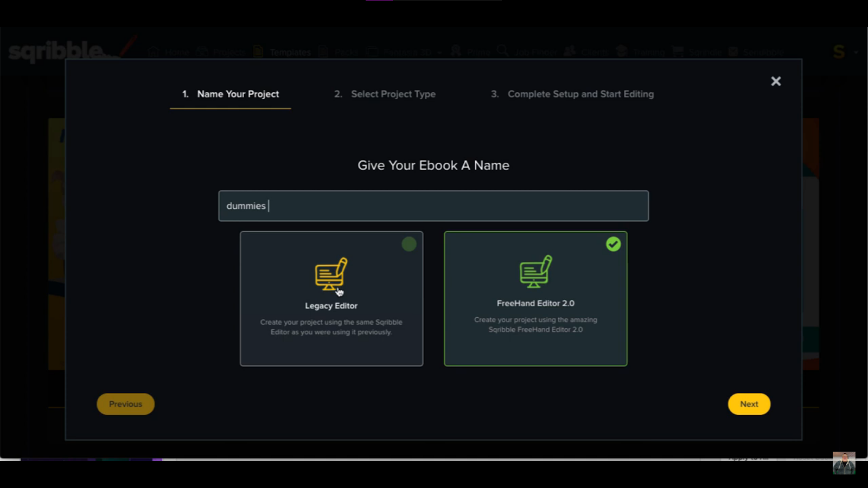Click the 'FreeHand Editor 2.0' card title

tap(535, 304)
